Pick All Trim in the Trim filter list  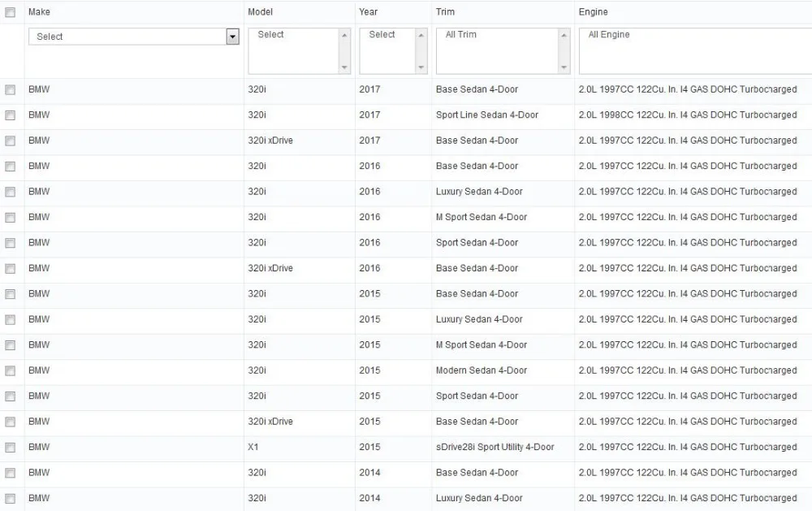point(461,34)
